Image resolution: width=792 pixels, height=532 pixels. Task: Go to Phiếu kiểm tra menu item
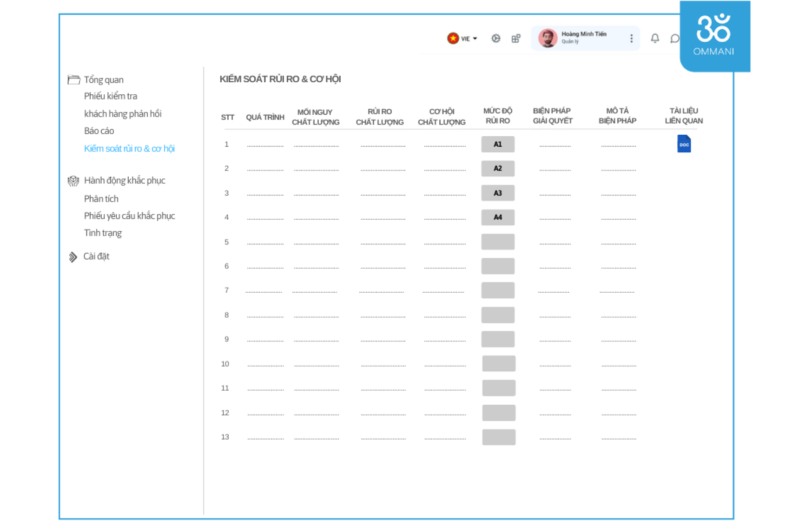coord(111,96)
